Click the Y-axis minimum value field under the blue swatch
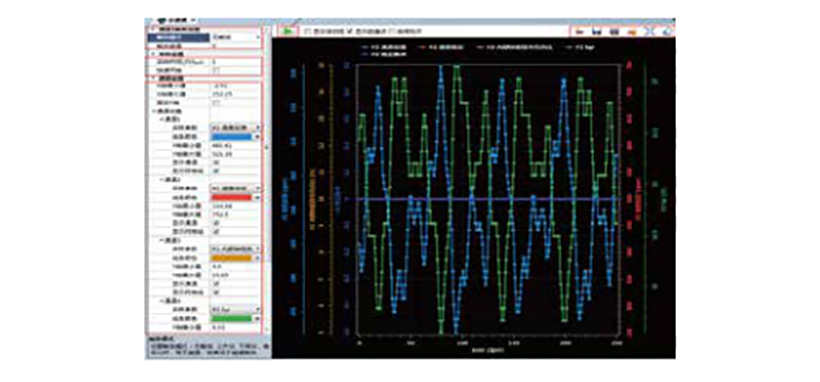The image size is (820, 382). pyautogui.click(x=235, y=145)
